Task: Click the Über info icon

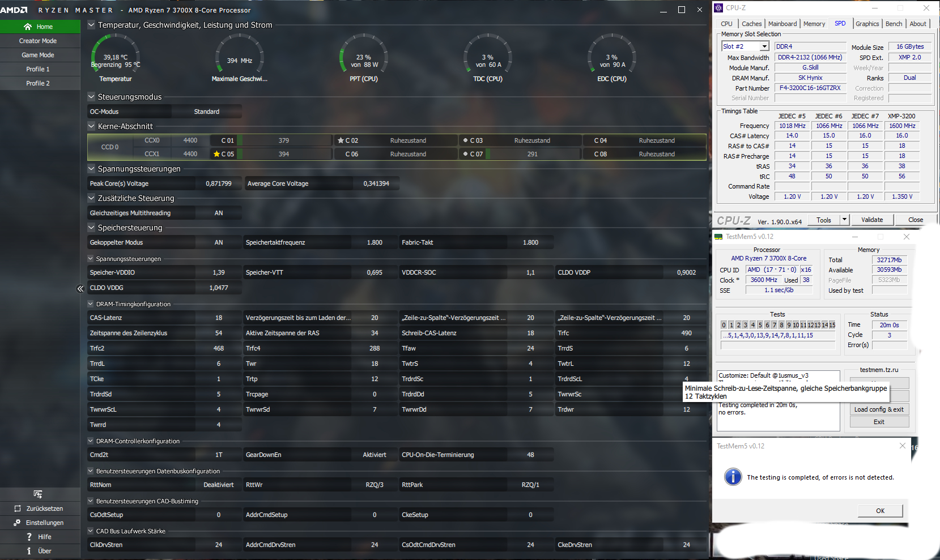Action: tap(29, 551)
